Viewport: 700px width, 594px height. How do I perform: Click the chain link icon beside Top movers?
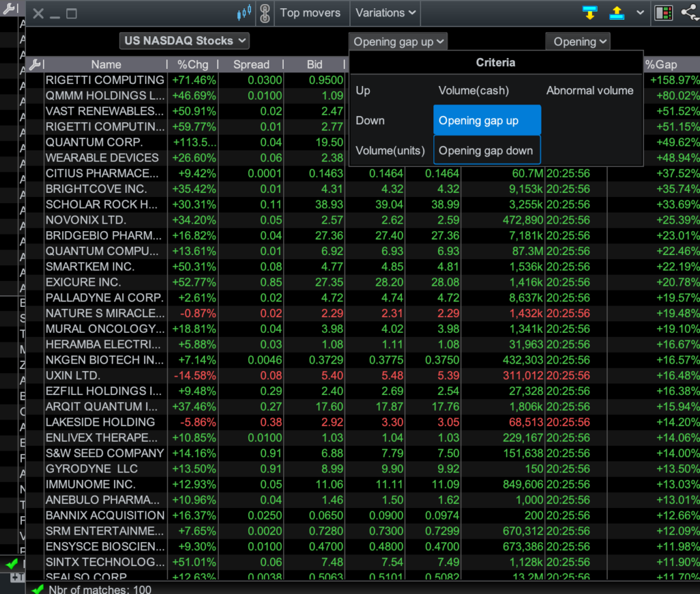tap(265, 13)
